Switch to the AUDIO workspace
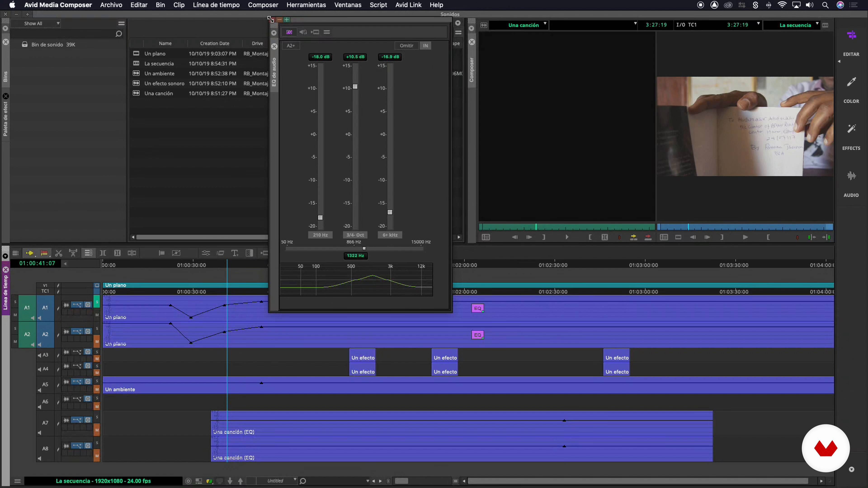The height and width of the screenshot is (488, 868). [x=851, y=184]
